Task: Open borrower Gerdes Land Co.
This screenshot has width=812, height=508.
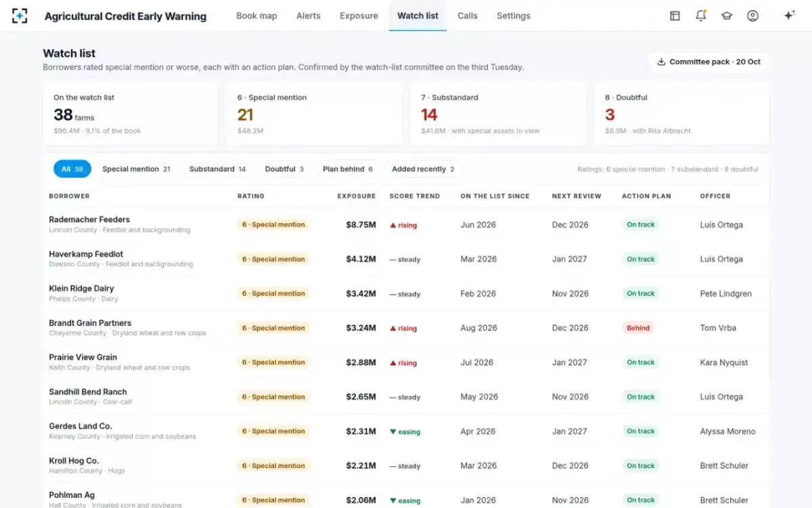Action: point(81,426)
